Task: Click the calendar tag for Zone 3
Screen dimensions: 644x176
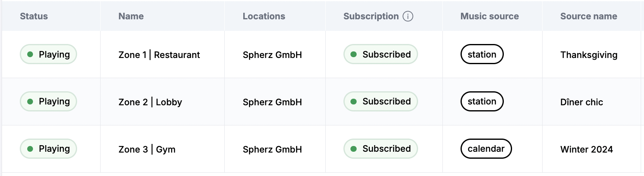Action: click(486, 149)
